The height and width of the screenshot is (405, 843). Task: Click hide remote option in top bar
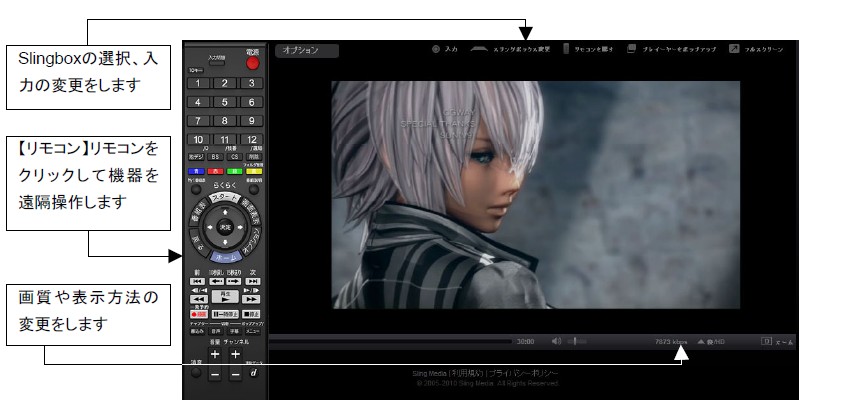[588, 49]
